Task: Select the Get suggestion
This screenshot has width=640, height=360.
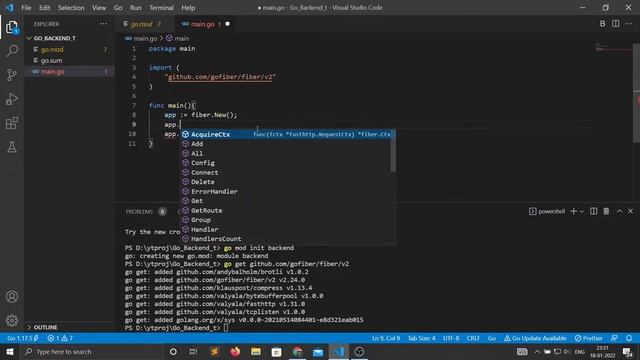Action: pyautogui.click(x=286, y=201)
